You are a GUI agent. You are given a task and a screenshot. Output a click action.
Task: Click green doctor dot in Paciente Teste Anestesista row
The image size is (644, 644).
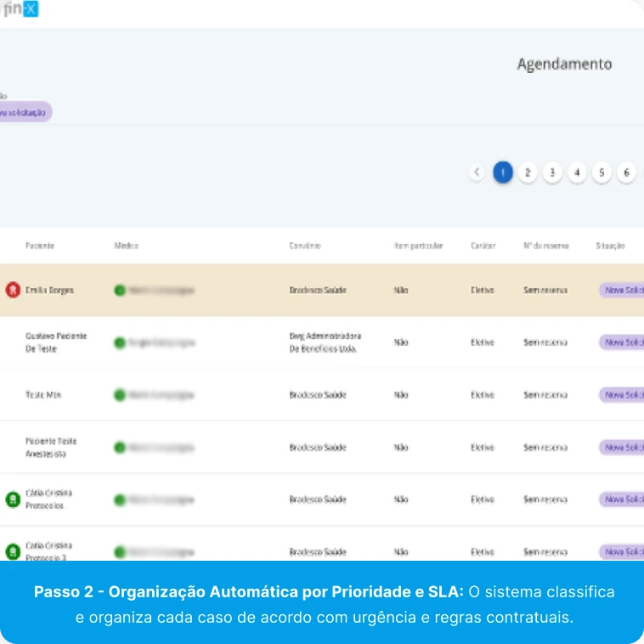point(120,447)
